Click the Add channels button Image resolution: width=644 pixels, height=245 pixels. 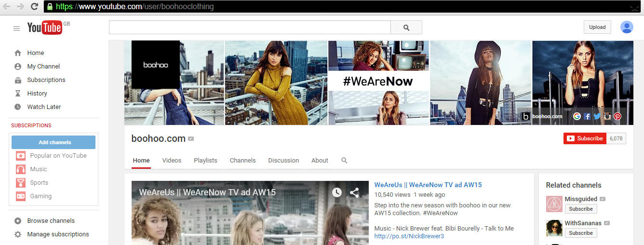click(54, 142)
